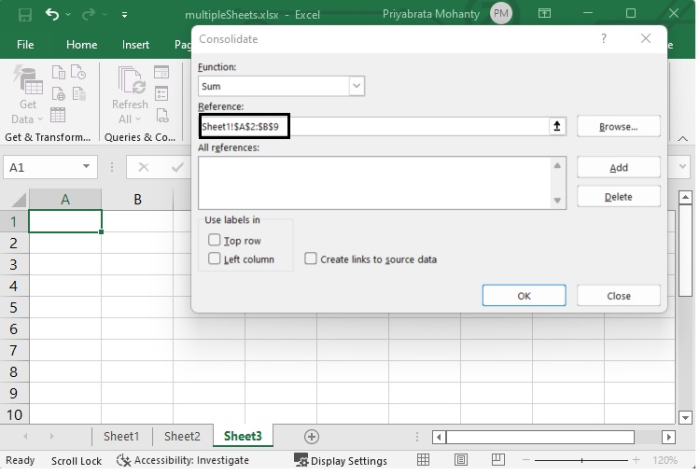
Task: Switch to the Sheet1 tab
Action: point(121,436)
